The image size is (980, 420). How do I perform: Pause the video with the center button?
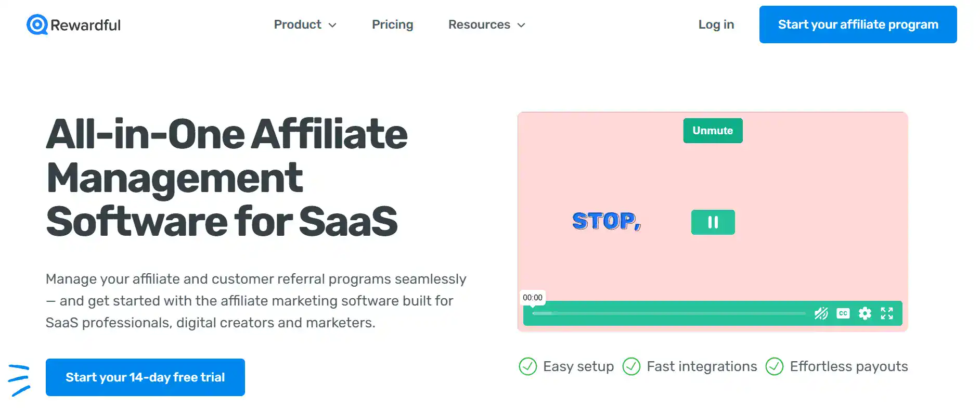pos(713,222)
